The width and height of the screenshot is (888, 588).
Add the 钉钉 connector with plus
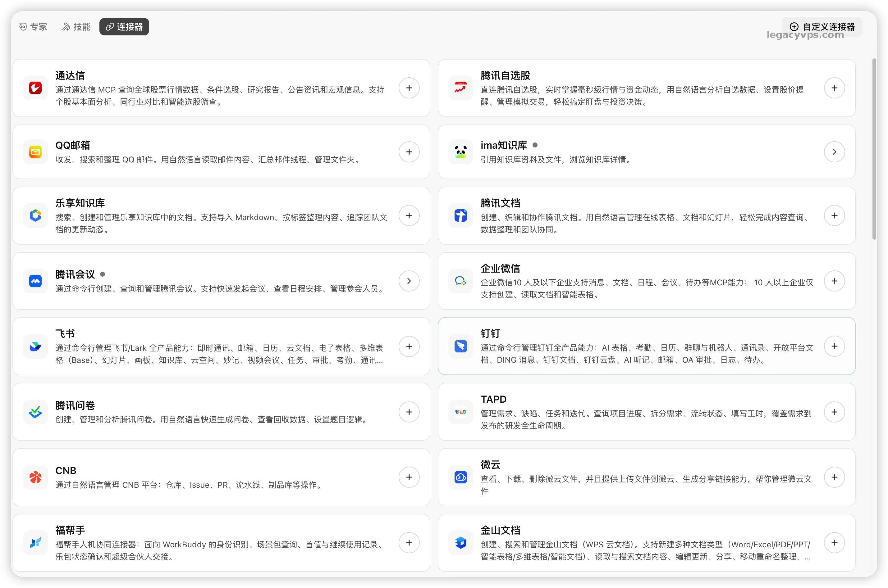pyautogui.click(x=834, y=346)
